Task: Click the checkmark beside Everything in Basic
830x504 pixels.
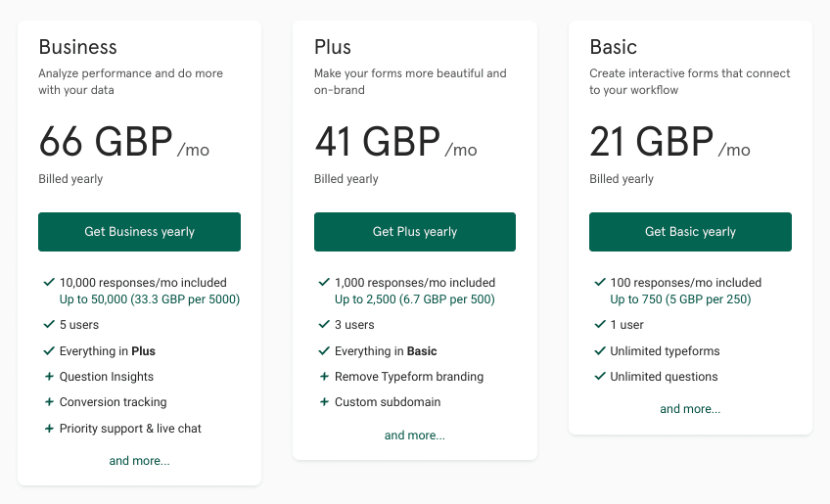Action: tap(325, 350)
